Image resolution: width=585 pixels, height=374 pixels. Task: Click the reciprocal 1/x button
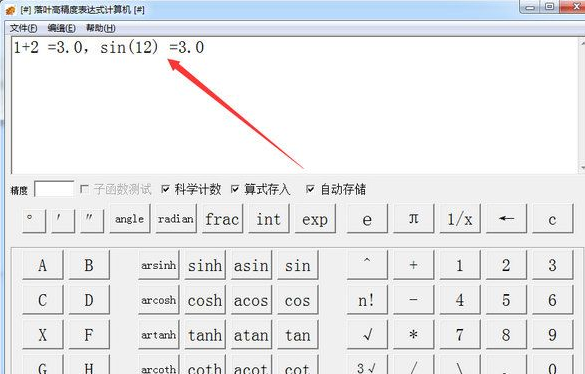tap(460, 219)
